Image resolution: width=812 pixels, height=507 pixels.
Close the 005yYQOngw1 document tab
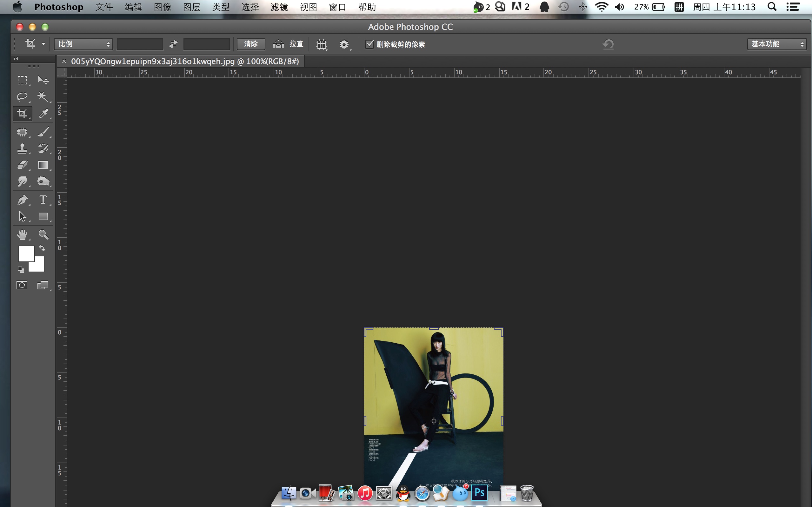point(64,61)
